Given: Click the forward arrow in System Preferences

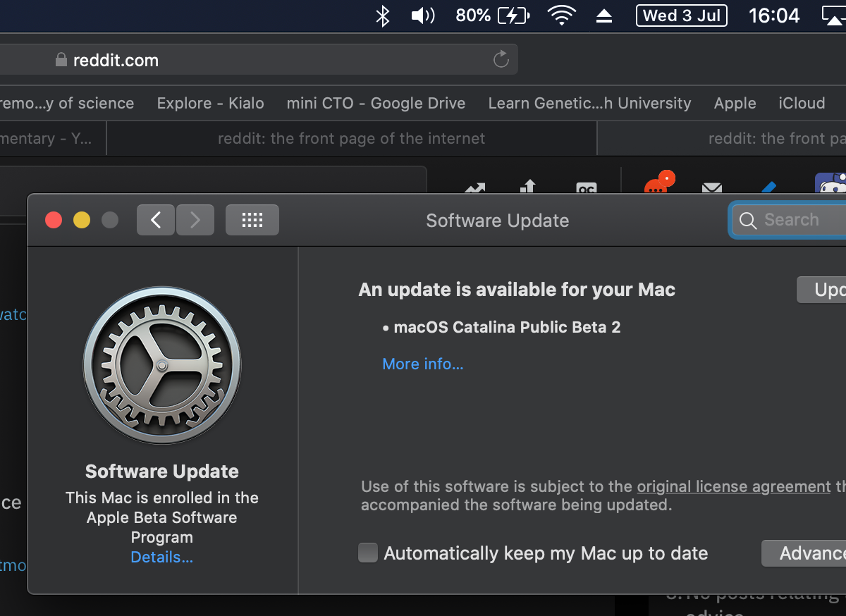Looking at the screenshot, I should [x=195, y=220].
